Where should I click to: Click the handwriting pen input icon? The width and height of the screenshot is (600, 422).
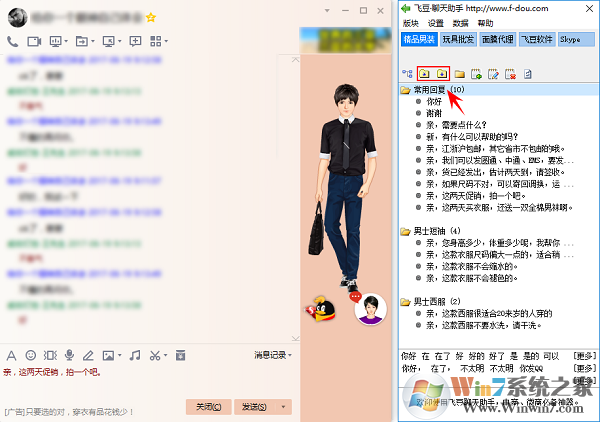click(x=88, y=355)
